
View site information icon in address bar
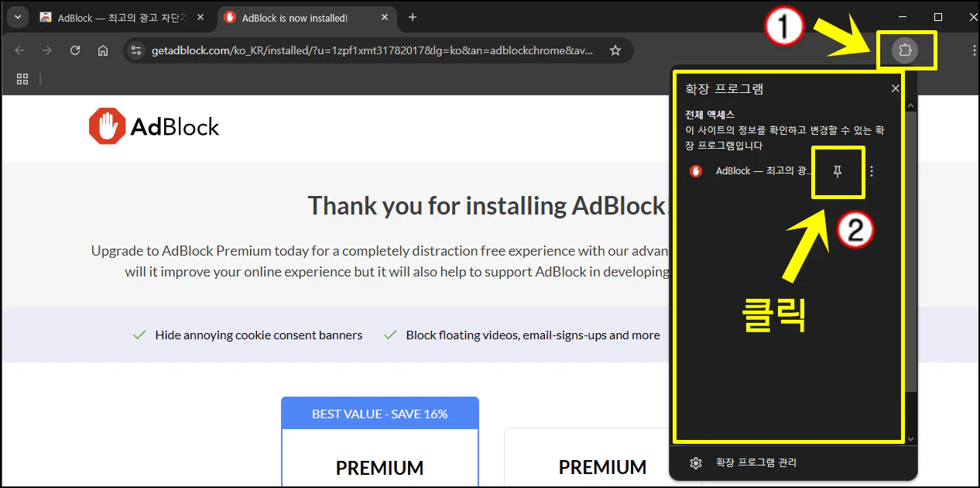pos(136,51)
